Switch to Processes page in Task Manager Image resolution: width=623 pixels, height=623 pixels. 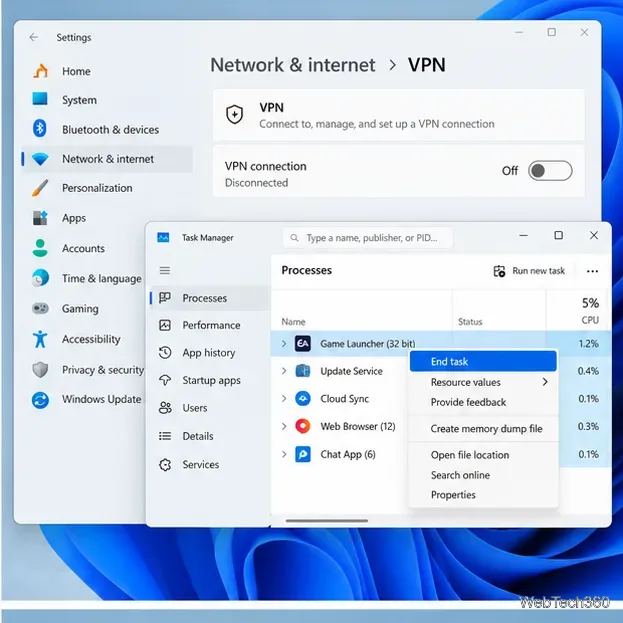[210, 298]
